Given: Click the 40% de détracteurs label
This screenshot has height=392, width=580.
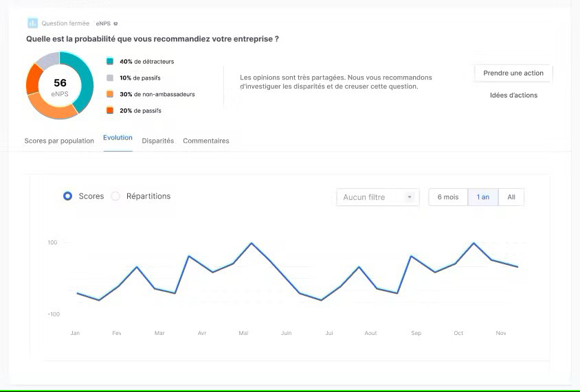Looking at the screenshot, I should click(x=147, y=62).
